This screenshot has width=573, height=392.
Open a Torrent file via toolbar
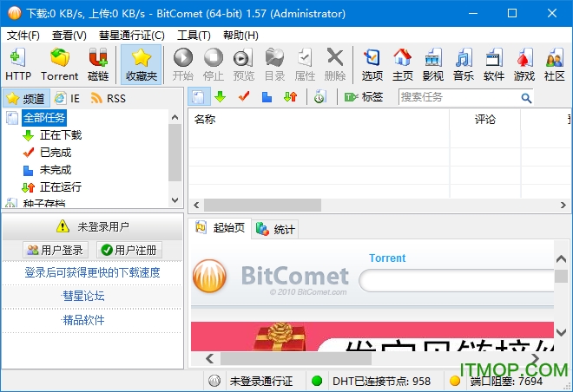pyautogui.click(x=59, y=65)
